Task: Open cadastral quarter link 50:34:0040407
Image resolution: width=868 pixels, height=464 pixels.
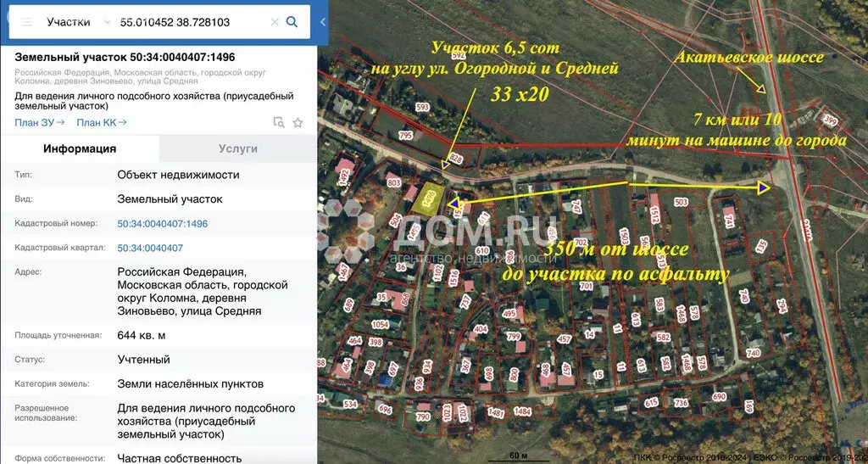Action: [150, 248]
